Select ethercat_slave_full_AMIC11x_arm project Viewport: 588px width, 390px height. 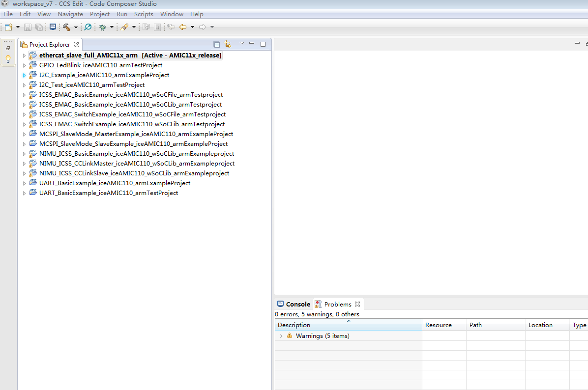point(130,56)
